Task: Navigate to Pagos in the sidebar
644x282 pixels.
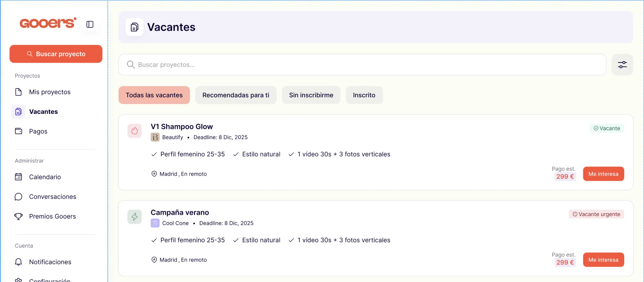Action: [38, 131]
